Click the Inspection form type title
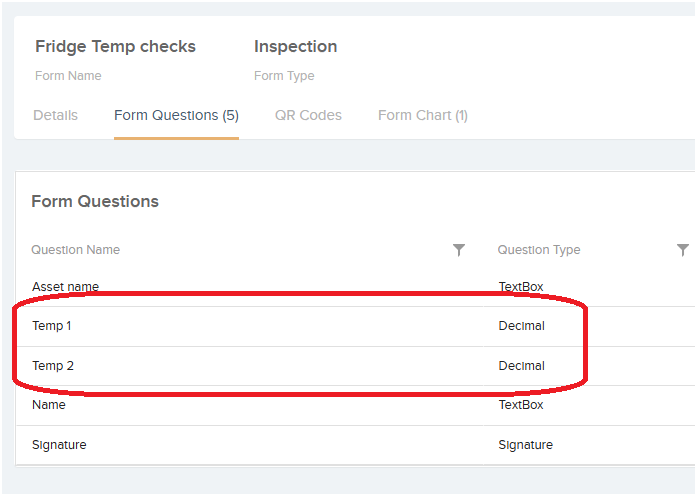The height and width of the screenshot is (496, 697). pyautogui.click(x=296, y=47)
